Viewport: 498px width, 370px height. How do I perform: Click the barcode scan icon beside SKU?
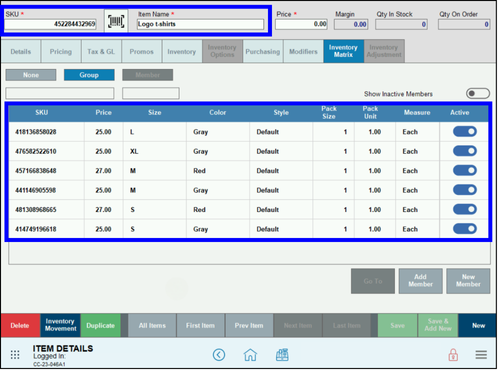(116, 21)
